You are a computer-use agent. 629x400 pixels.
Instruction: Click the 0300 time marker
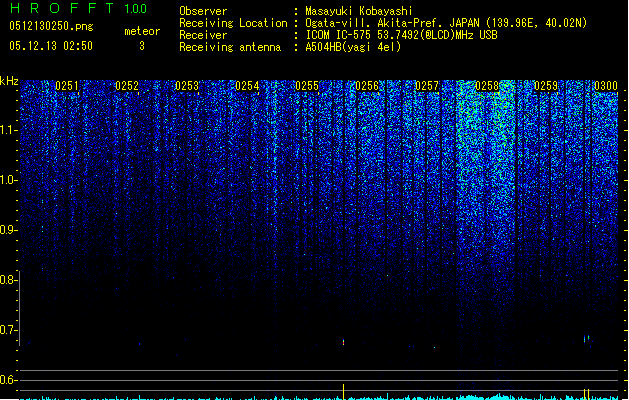pos(606,86)
